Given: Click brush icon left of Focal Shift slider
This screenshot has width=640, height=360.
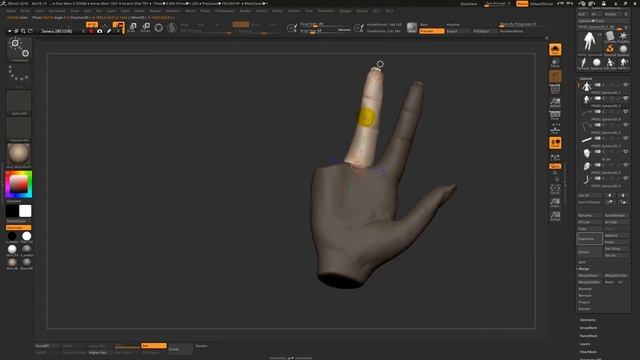Looking at the screenshot, I should [291, 28].
